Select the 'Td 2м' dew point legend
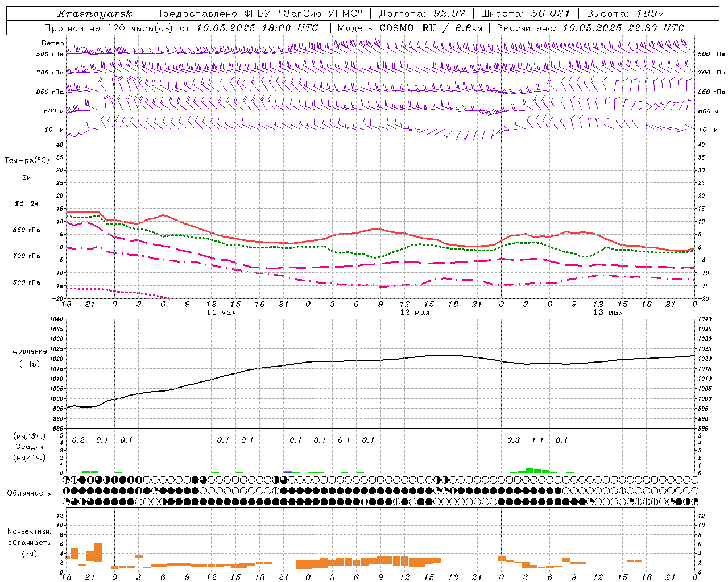The width and height of the screenshot is (728, 582). coord(27,203)
